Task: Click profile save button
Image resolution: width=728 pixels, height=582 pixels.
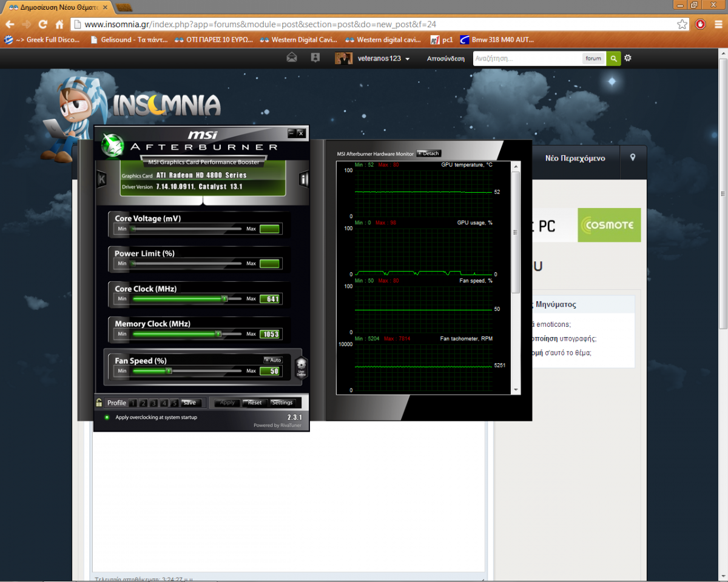Action: 190,403
